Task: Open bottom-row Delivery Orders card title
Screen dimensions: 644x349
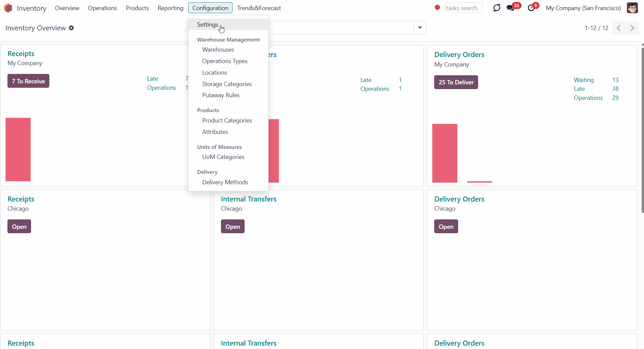Action: coord(459,343)
